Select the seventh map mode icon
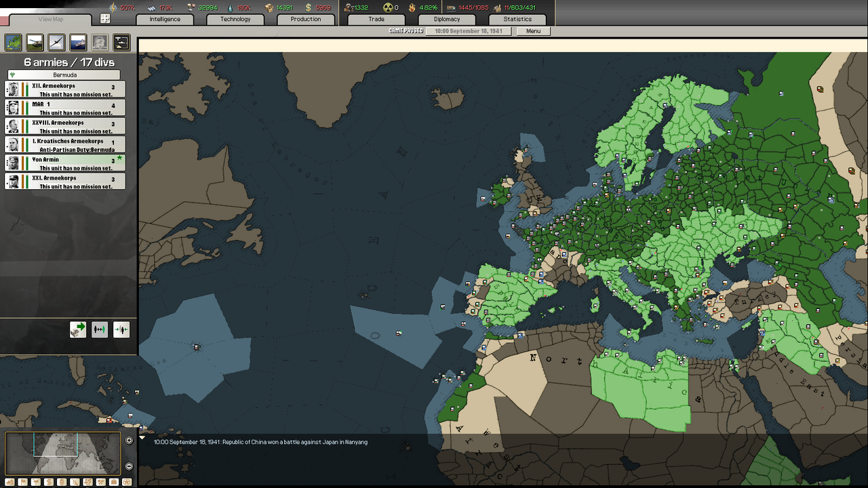This screenshot has height=488, width=868. pyautogui.click(x=87, y=482)
